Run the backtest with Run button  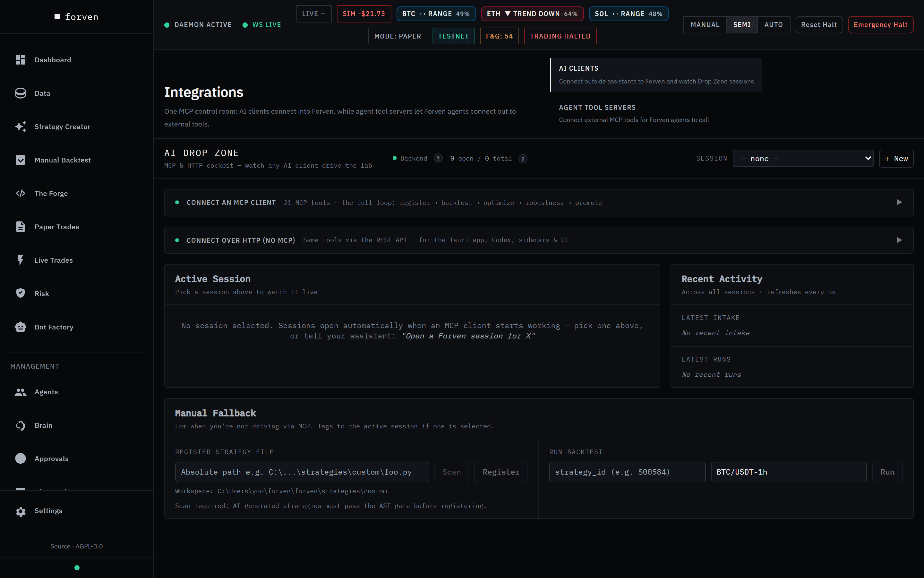[x=887, y=472]
